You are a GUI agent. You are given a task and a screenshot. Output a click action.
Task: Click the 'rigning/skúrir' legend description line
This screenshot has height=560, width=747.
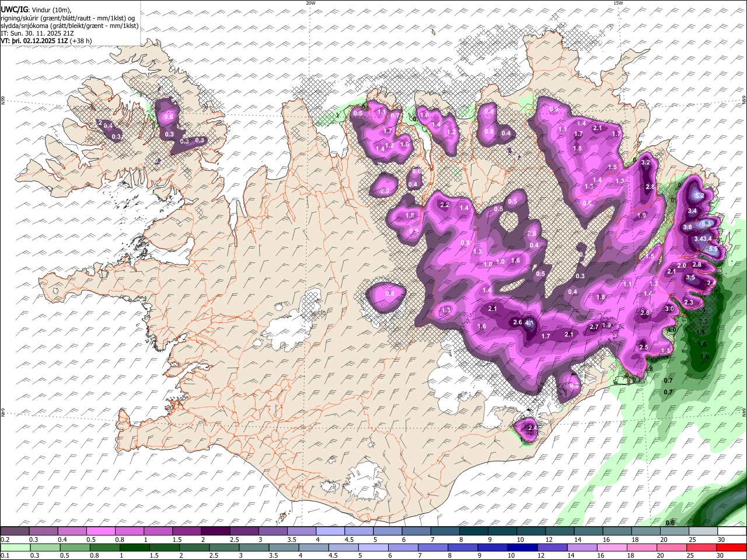(67, 18)
